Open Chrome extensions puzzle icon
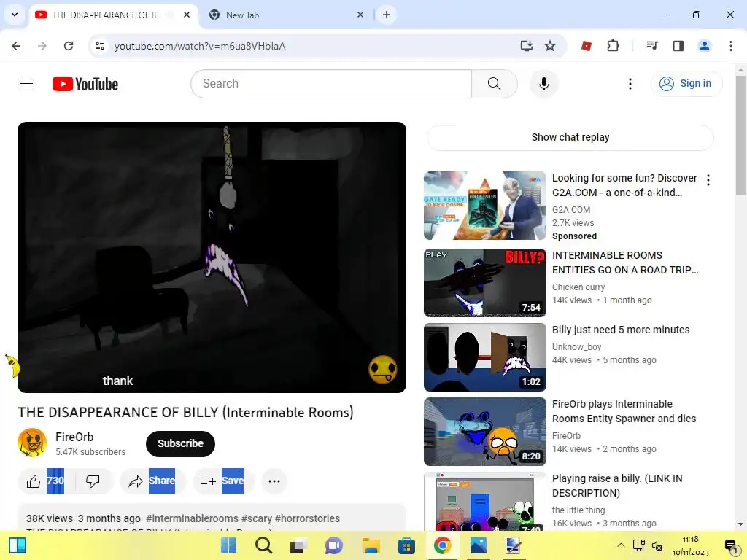 [x=613, y=46]
